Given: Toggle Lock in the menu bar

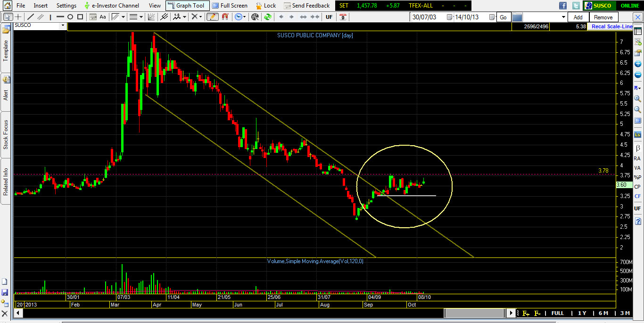Looking at the screenshot, I should (x=266, y=6).
